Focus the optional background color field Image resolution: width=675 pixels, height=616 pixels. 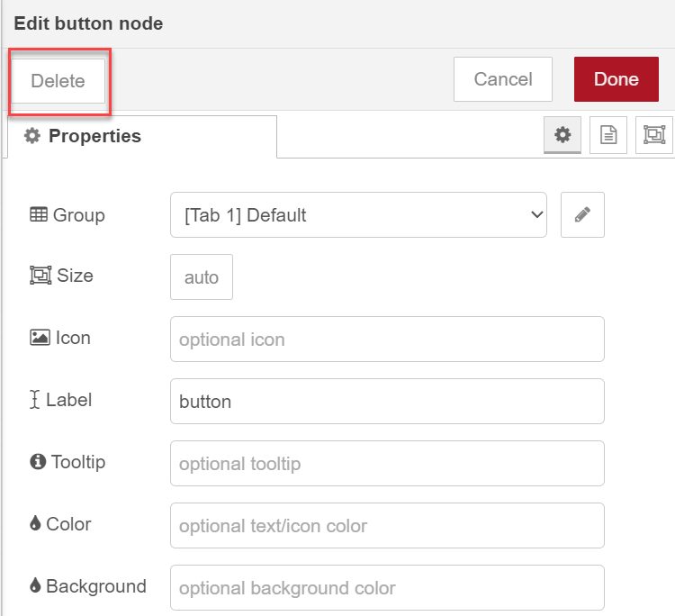tap(387, 587)
